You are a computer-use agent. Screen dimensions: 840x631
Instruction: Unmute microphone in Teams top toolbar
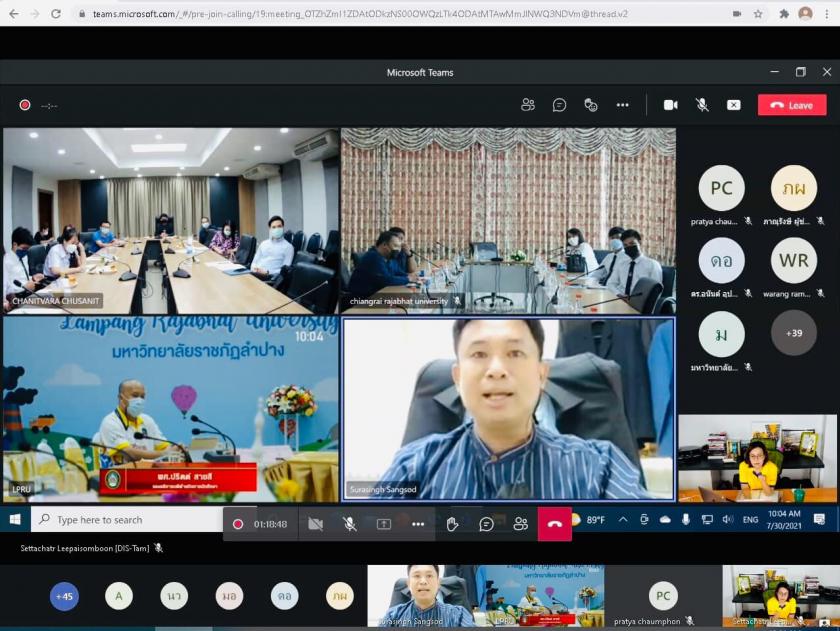coord(702,105)
